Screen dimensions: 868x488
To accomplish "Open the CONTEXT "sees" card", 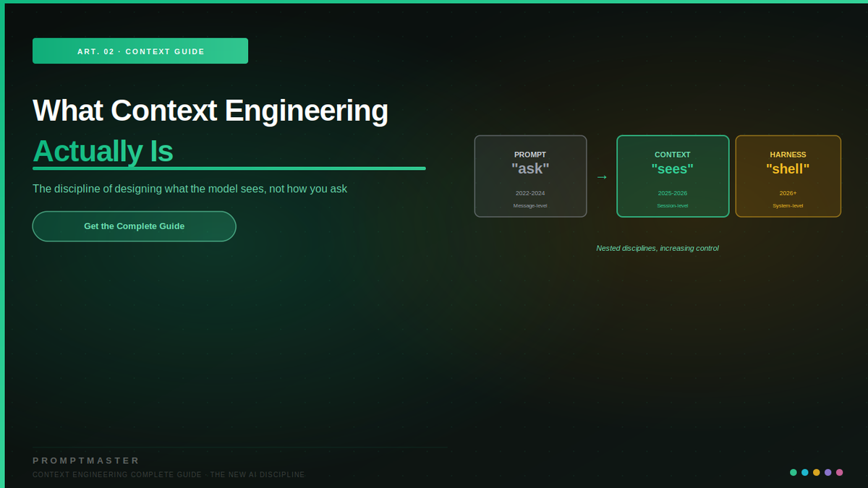I will tap(673, 176).
